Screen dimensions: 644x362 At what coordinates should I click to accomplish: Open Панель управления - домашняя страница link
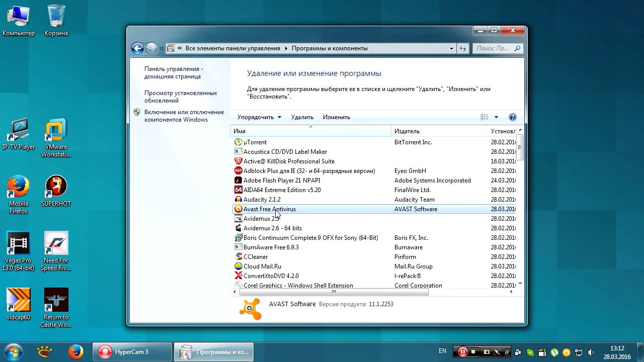click(174, 72)
